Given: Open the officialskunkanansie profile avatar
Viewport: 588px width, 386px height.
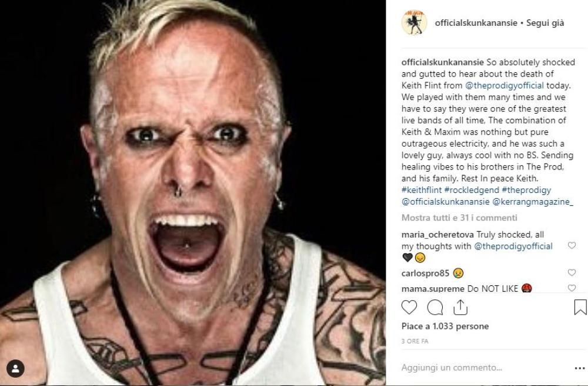Looking at the screenshot, I should coord(414,23).
